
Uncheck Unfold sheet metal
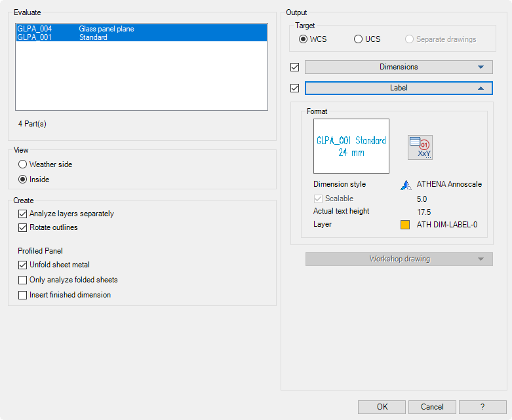pyautogui.click(x=23, y=265)
